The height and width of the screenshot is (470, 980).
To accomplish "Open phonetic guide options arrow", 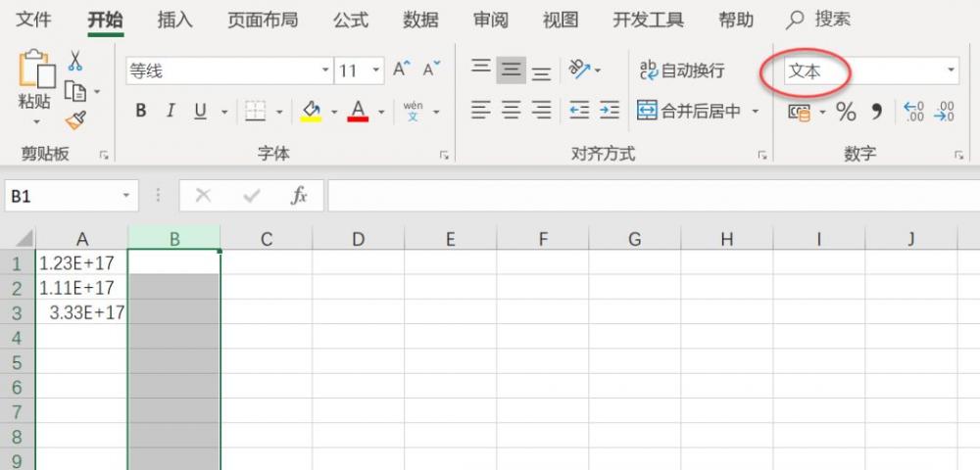I will (436, 113).
